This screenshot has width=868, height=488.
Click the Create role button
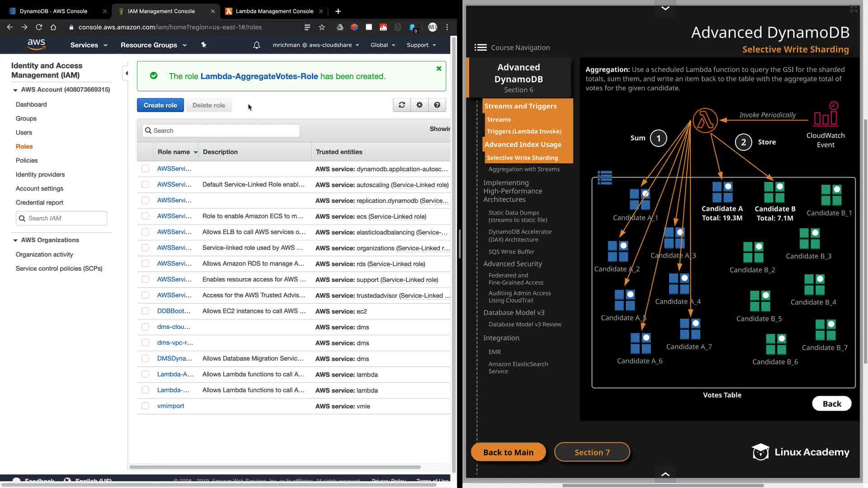(x=160, y=105)
